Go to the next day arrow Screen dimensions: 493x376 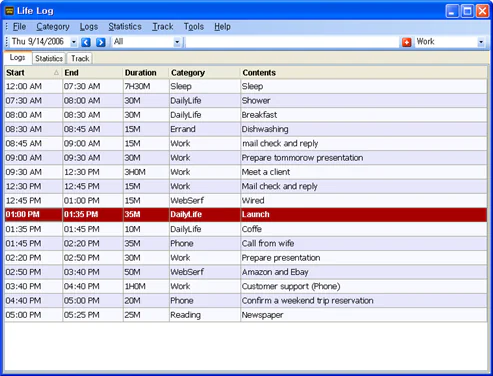101,42
